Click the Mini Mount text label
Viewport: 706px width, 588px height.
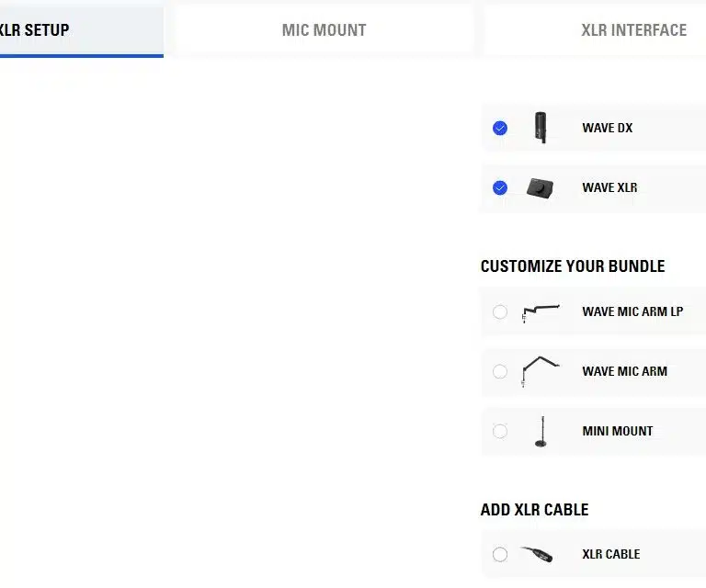(x=617, y=431)
